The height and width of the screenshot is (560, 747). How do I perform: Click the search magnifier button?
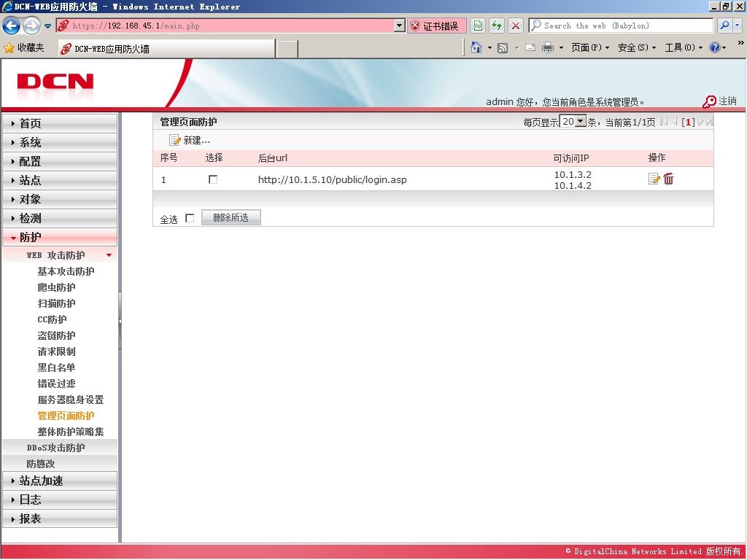click(x=724, y=26)
